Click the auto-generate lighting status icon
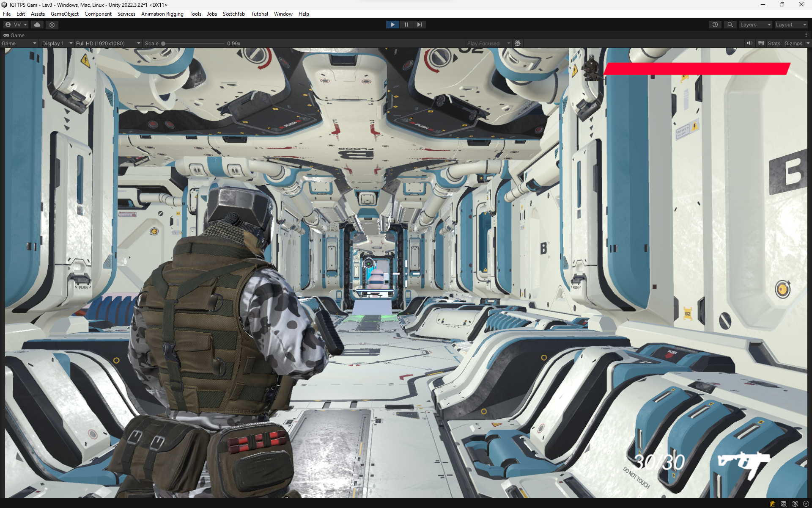This screenshot has width=812, height=508. [795, 504]
